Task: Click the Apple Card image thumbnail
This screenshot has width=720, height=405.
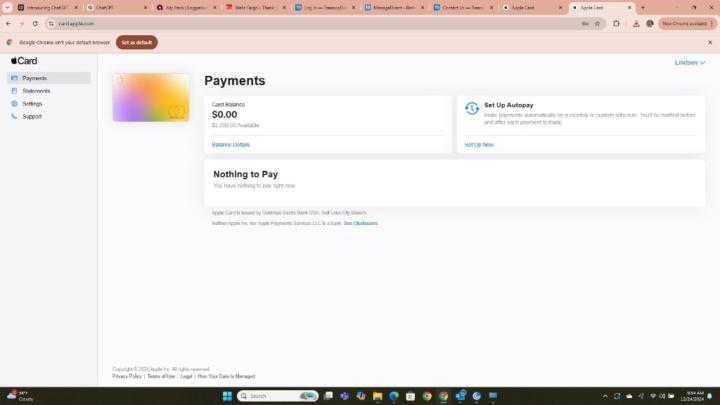Action: tap(151, 97)
